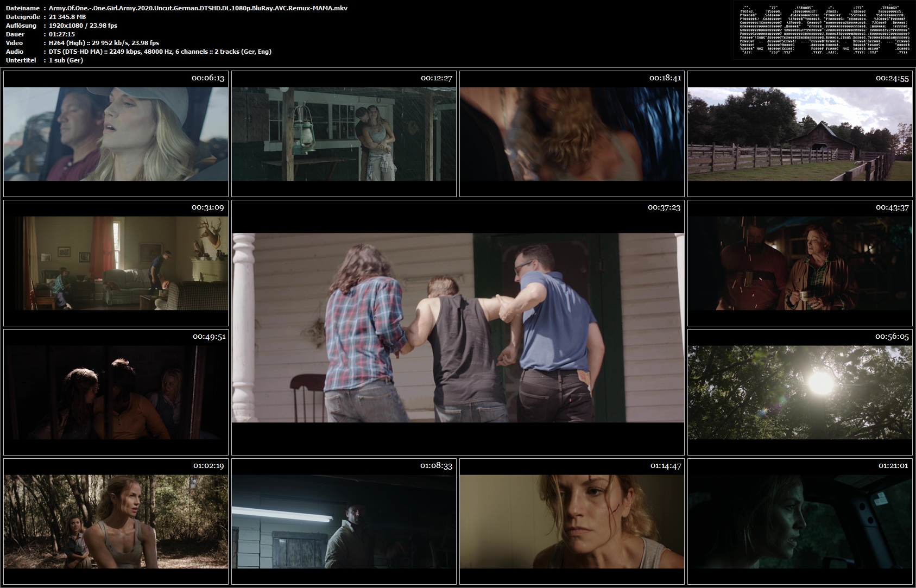Click the duration value 01:27:15
916x588 pixels.
(x=62, y=34)
